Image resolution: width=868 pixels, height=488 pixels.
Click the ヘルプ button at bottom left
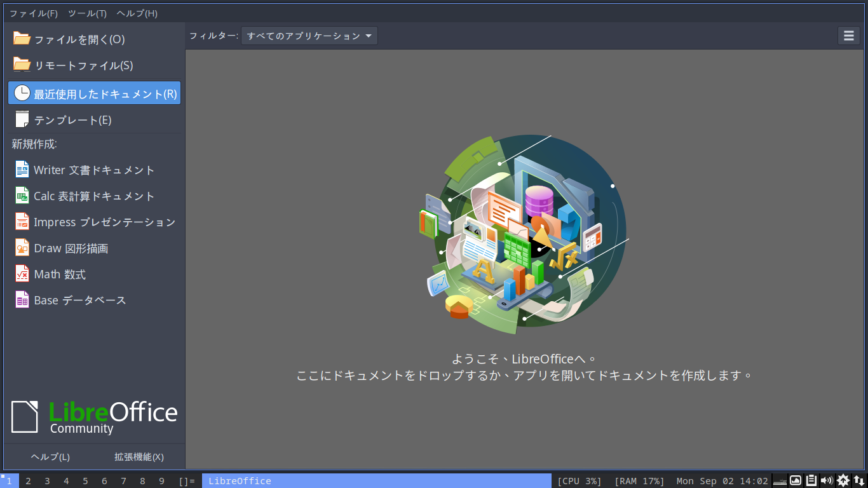click(x=50, y=456)
